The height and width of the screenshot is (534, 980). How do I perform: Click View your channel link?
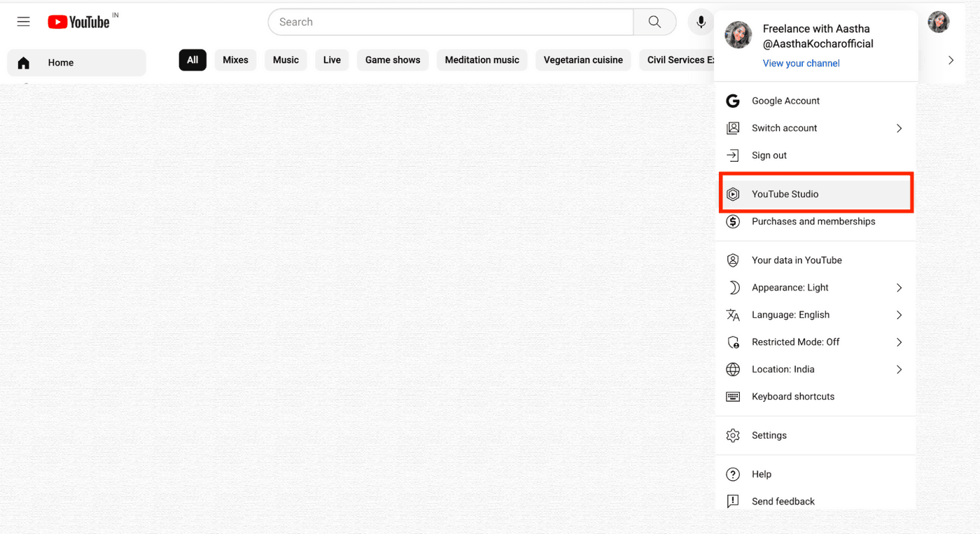point(801,63)
